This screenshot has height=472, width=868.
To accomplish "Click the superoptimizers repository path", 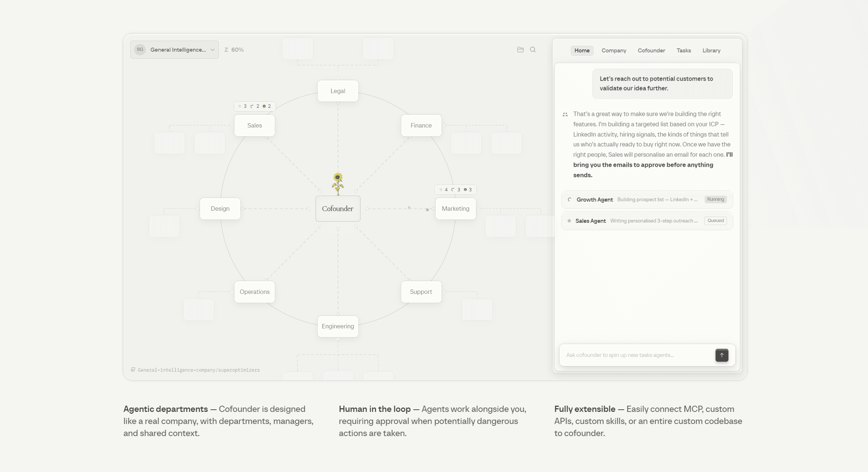I will 199,370.
